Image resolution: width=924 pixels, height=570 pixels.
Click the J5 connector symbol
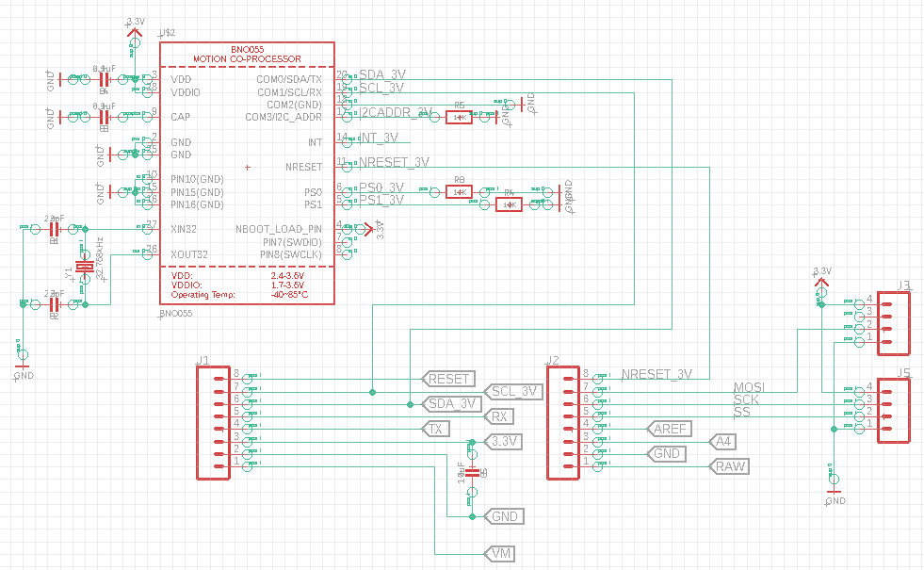[x=894, y=411]
